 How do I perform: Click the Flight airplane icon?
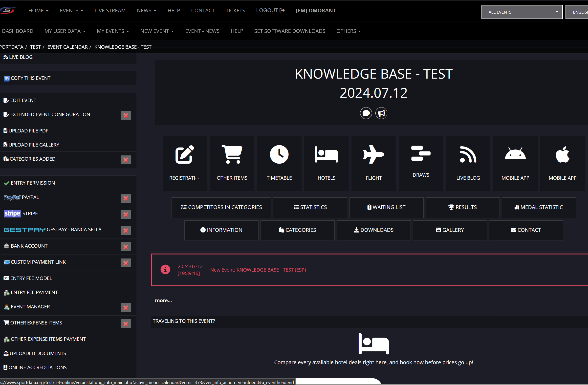point(373,155)
